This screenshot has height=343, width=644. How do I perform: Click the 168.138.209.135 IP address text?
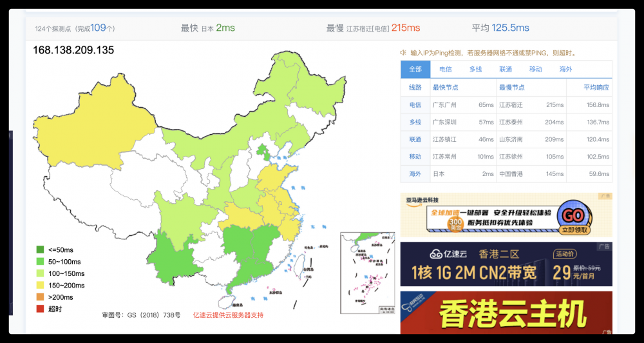point(73,50)
